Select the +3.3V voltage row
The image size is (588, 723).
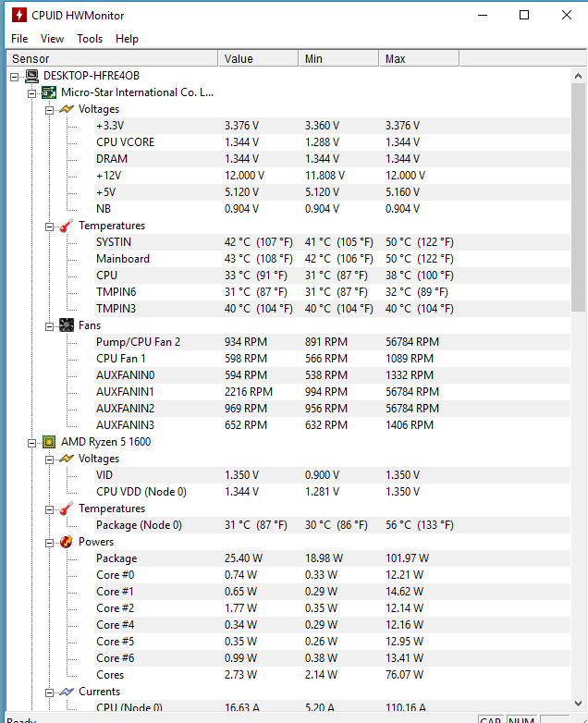[x=332, y=126]
